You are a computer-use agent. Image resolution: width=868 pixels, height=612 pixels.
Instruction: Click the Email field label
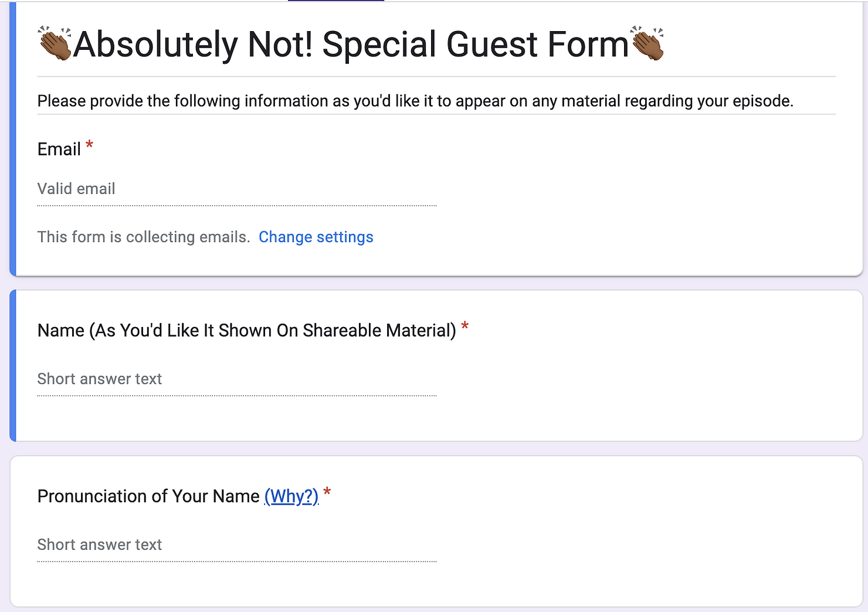[59, 149]
